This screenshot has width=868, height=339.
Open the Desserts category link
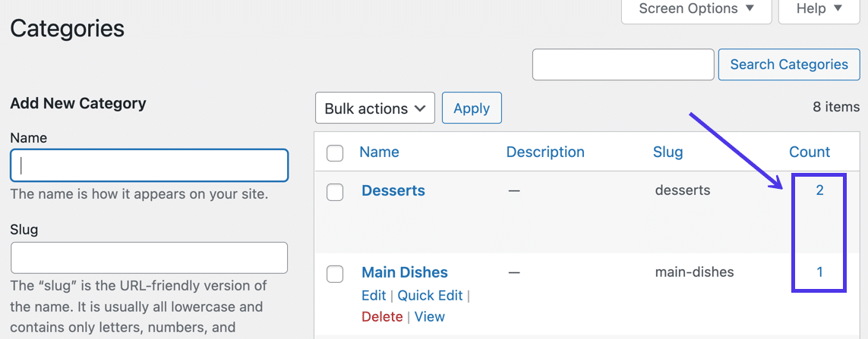click(393, 190)
